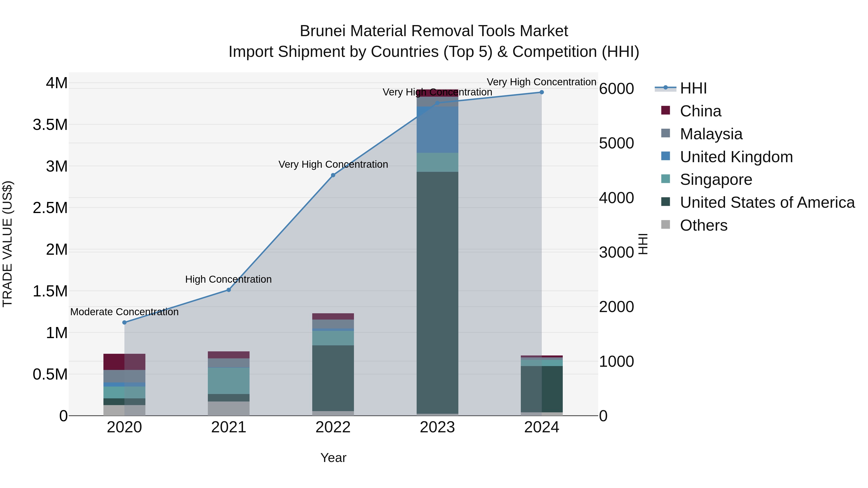Click 'TRADE VALUE (US$)' axis title
Image resolution: width=868 pixels, height=488 pixels.
[x=7, y=244]
